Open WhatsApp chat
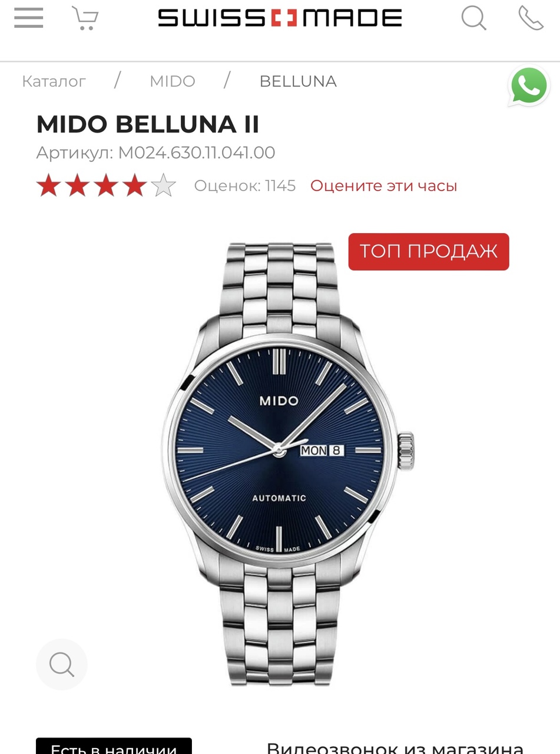 click(x=529, y=87)
